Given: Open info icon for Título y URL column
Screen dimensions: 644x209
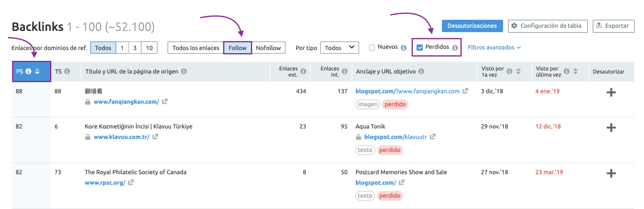Looking at the screenshot, I should click(184, 71).
